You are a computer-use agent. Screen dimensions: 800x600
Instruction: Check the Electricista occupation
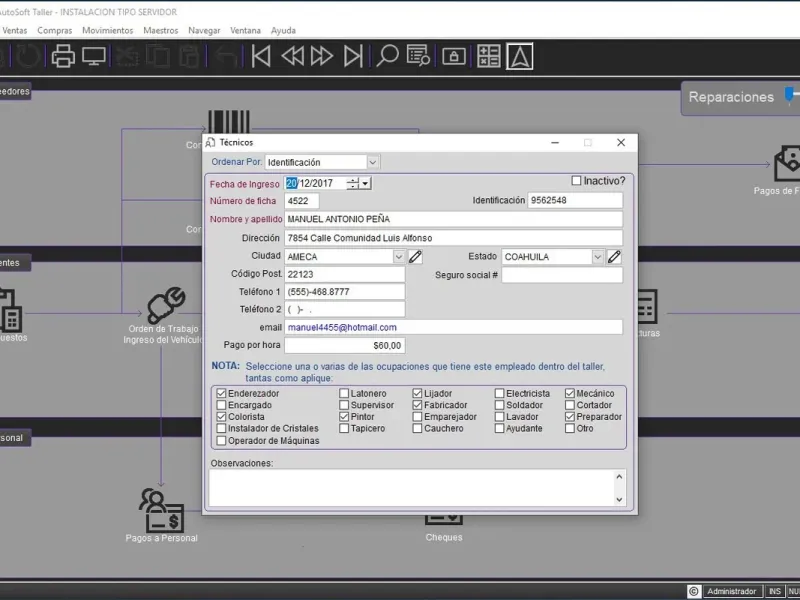pyautogui.click(x=499, y=393)
